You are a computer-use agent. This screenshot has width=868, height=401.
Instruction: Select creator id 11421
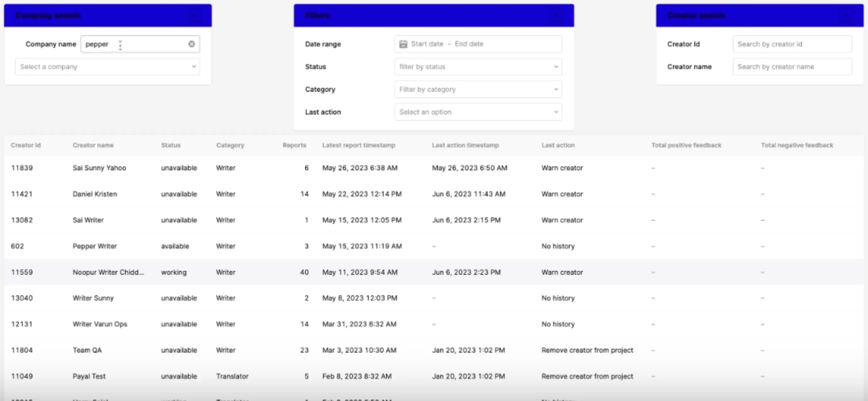(22, 194)
